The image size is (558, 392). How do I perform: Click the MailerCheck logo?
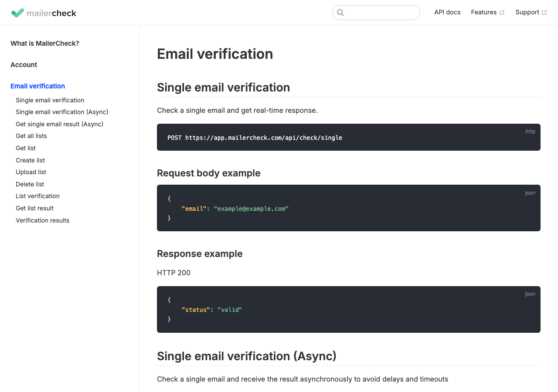(44, 13)
